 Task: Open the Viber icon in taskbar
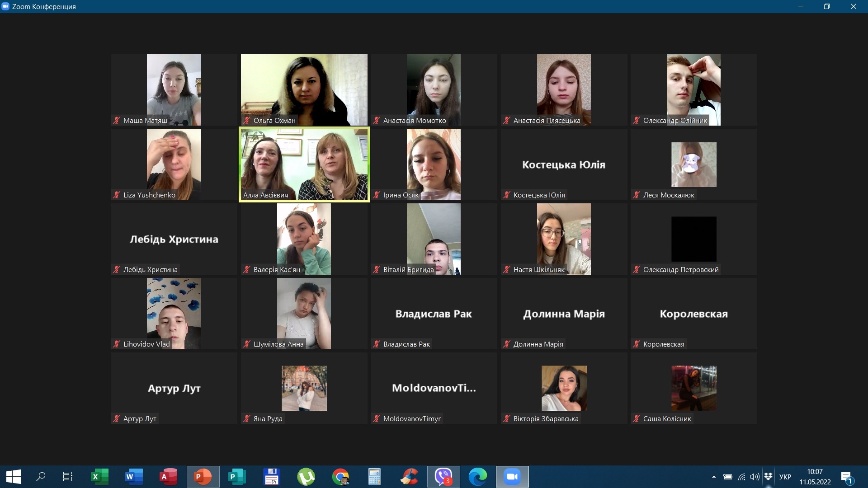pos(443,477)
